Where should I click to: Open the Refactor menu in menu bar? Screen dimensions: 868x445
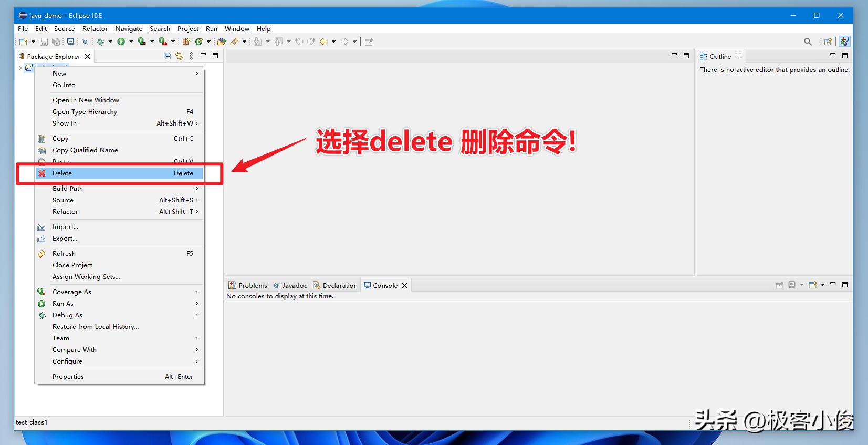[95, 28]
